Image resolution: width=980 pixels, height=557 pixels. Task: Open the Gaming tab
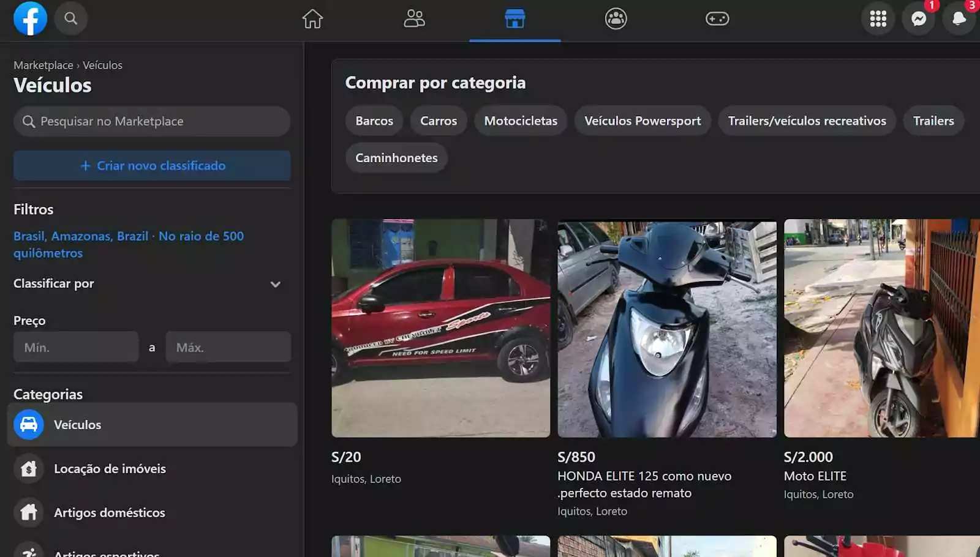coord(717,19)
